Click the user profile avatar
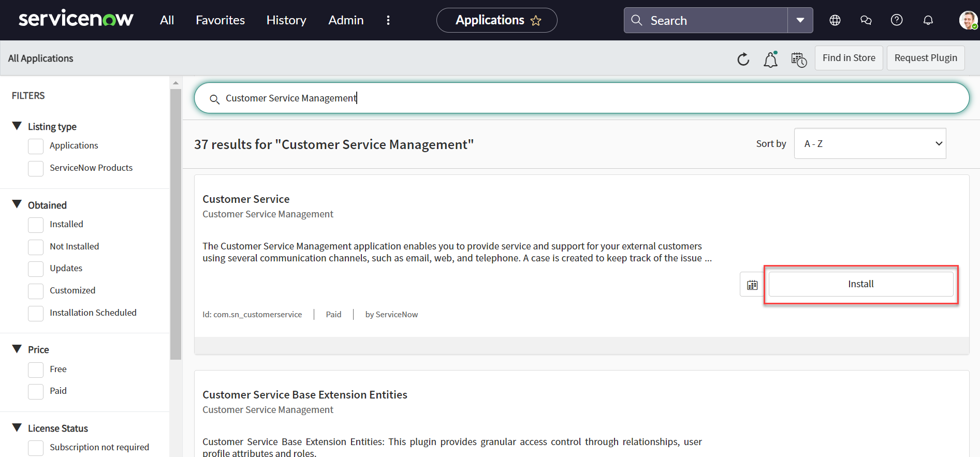The width and height of the screenshot is (980, 457). pyautogui.click(x=967, y=20)
